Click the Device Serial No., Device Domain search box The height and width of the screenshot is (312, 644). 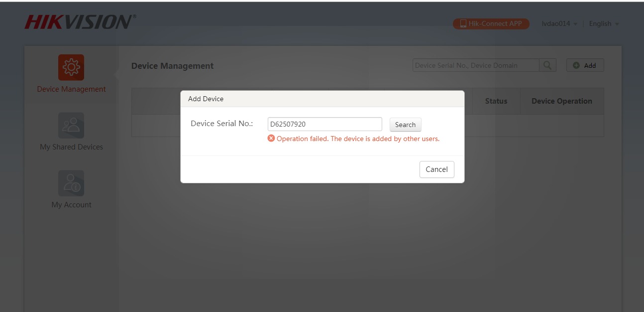tap(475, 65)
